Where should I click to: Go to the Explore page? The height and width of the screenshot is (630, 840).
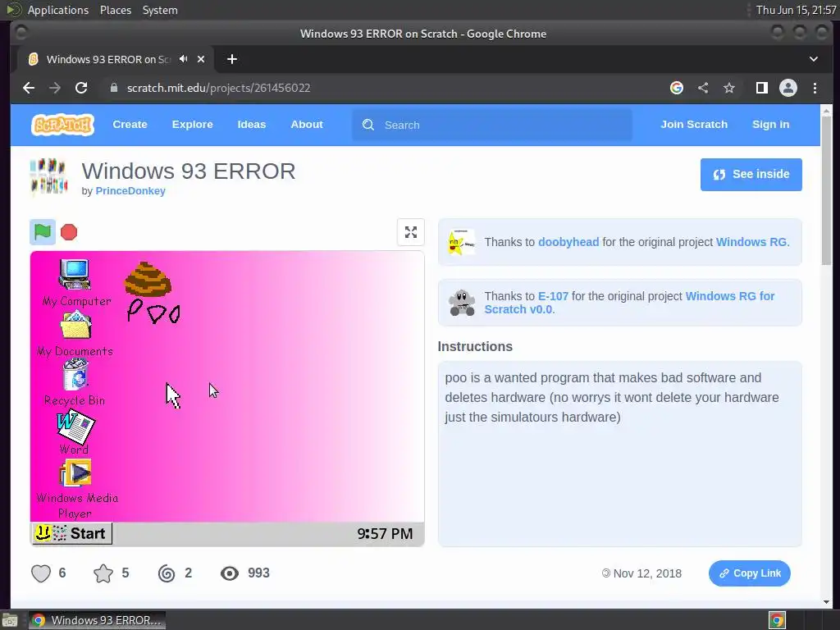192,125
